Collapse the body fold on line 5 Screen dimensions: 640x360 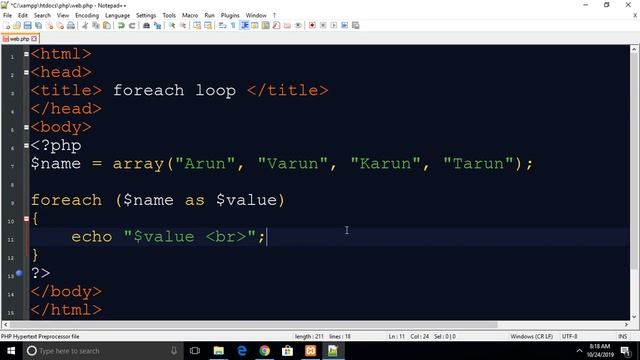[x=26, y=127]
